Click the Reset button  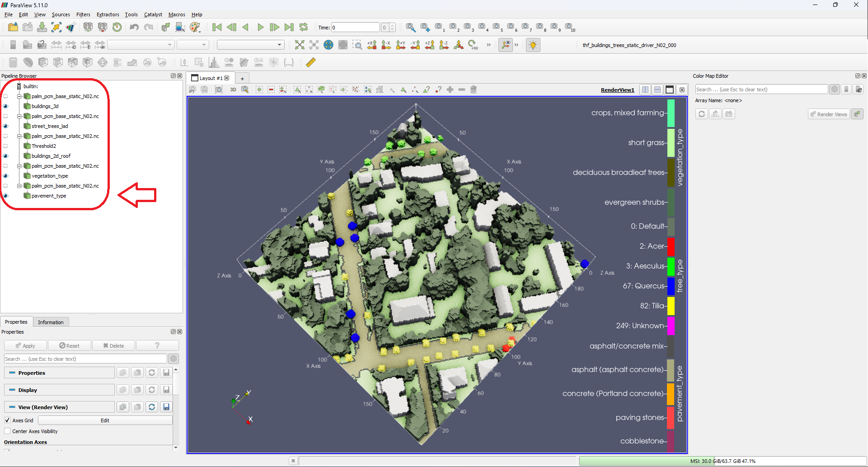(x=69, y=345)
